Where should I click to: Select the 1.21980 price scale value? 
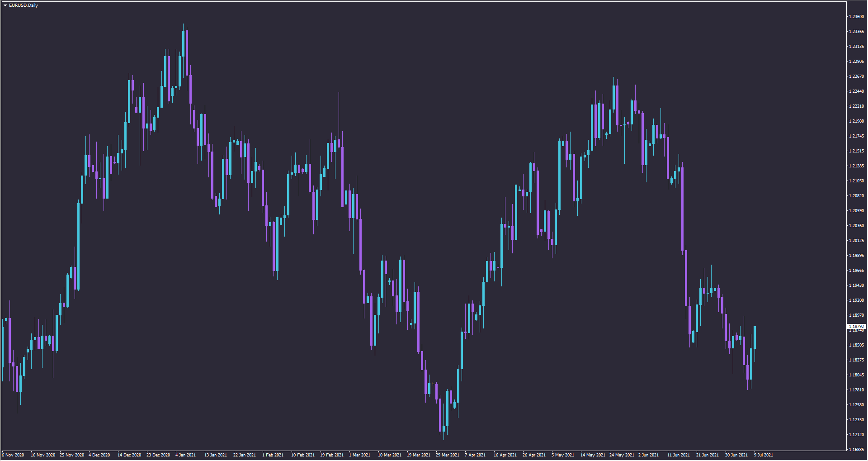[856, 121]
